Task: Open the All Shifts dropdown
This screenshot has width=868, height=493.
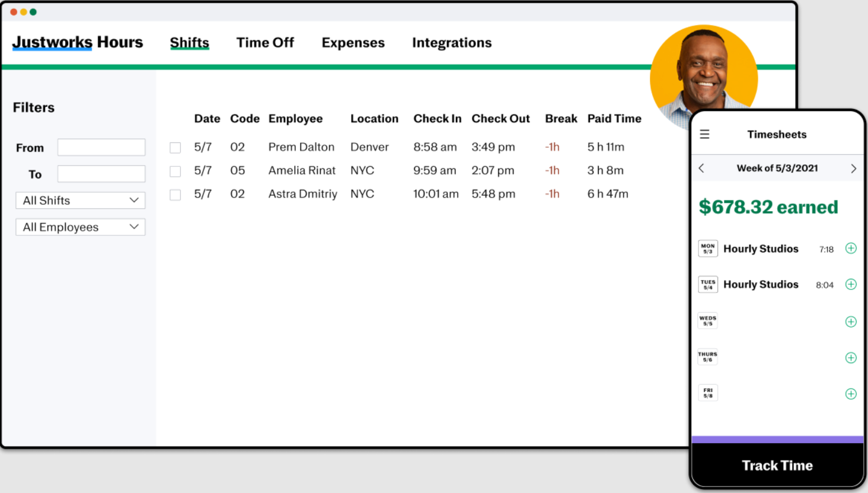Action: point(81,201)
